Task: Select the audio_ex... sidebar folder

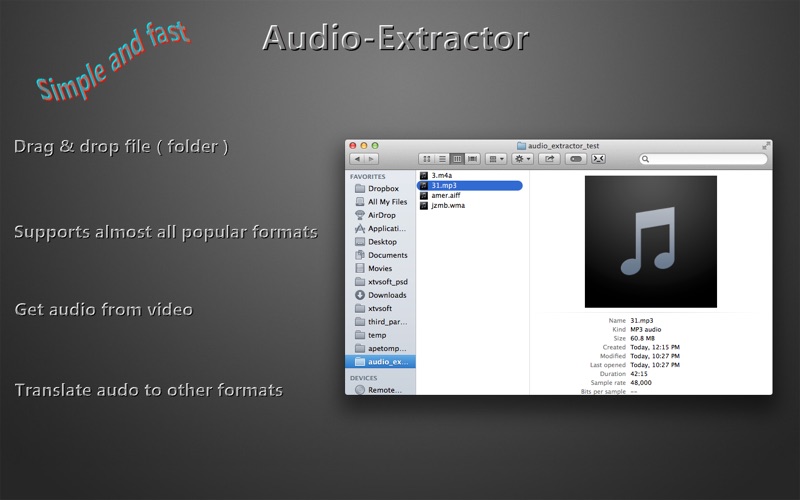Action: pyautogui.click(x=381, y=361)
